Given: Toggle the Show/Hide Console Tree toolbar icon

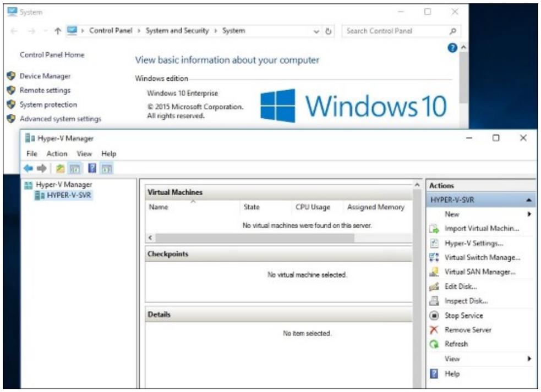Looking at the screenshot, I should [x=74, y=168].
